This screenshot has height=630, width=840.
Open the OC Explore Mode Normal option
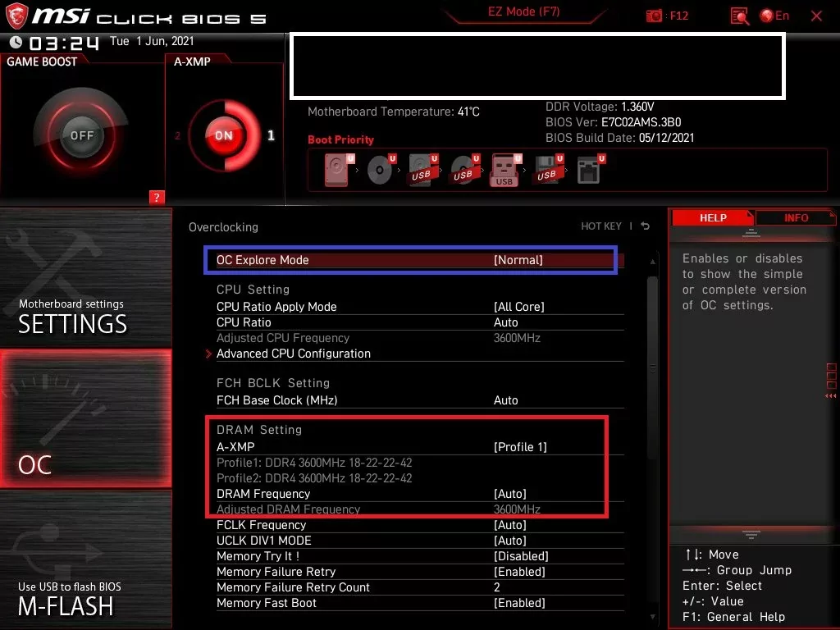pyautogui.click(x=518, y=260)
